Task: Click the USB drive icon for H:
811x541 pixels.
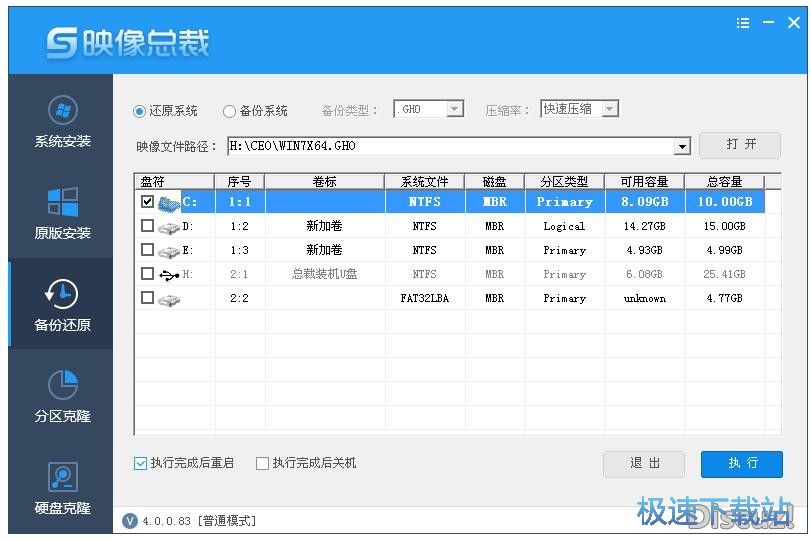Action: [x=168, y=274]
